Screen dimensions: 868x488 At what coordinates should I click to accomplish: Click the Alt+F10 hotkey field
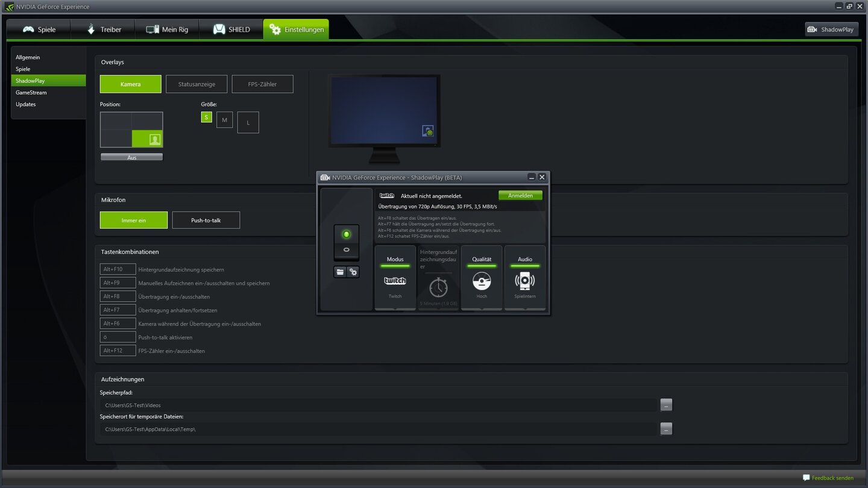point(118,269)
